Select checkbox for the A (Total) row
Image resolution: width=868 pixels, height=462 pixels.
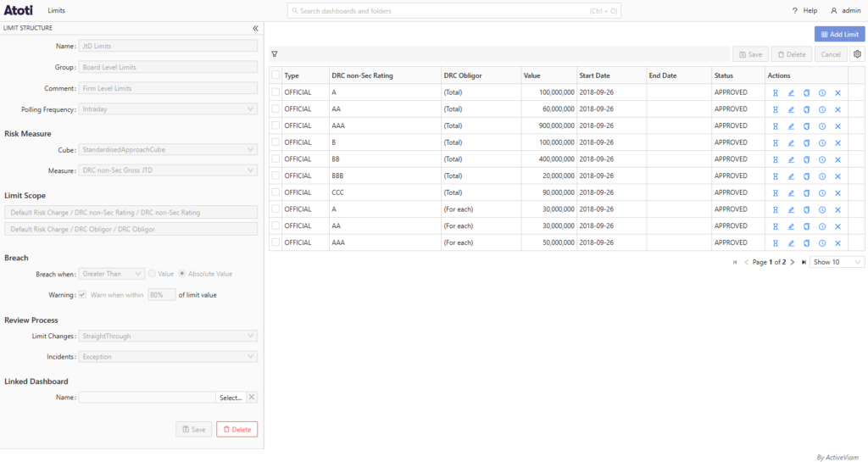click(x=275, y=92)
